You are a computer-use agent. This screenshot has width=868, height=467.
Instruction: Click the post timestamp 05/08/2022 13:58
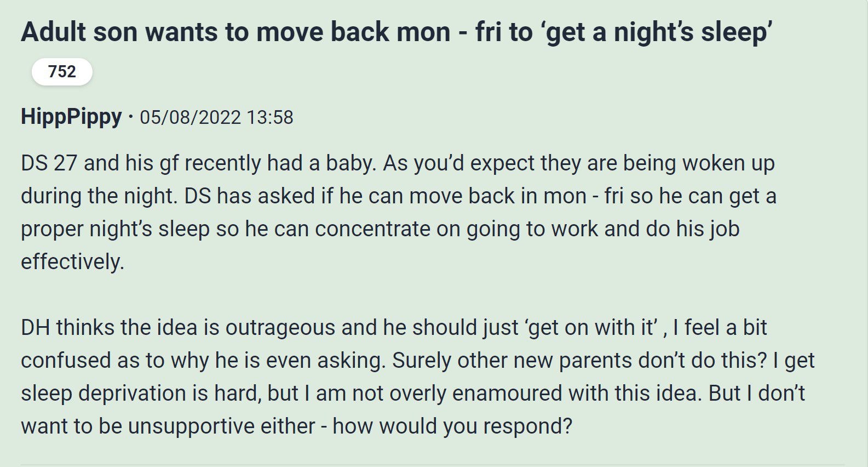tap(216, 117)
